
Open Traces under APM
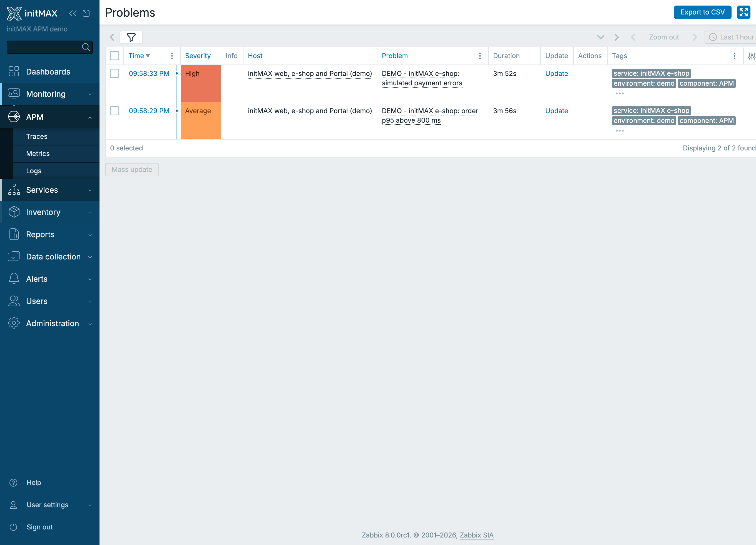[x=56, y=137]
